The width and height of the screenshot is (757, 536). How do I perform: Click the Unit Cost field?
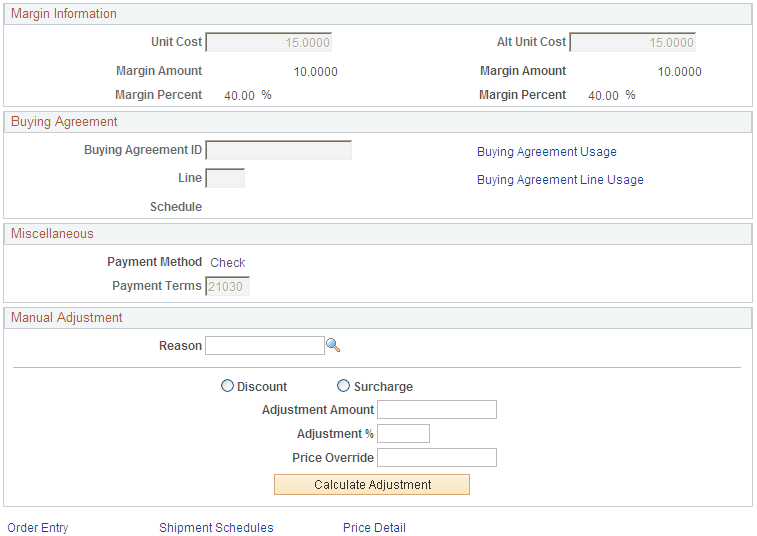coord(269,42)
